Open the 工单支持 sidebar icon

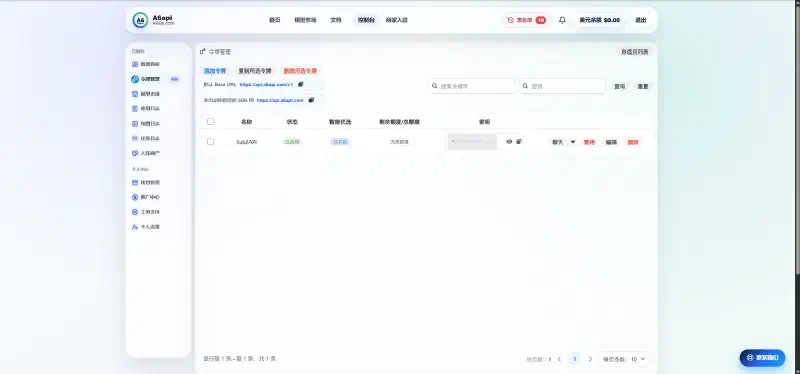[135, 212]
